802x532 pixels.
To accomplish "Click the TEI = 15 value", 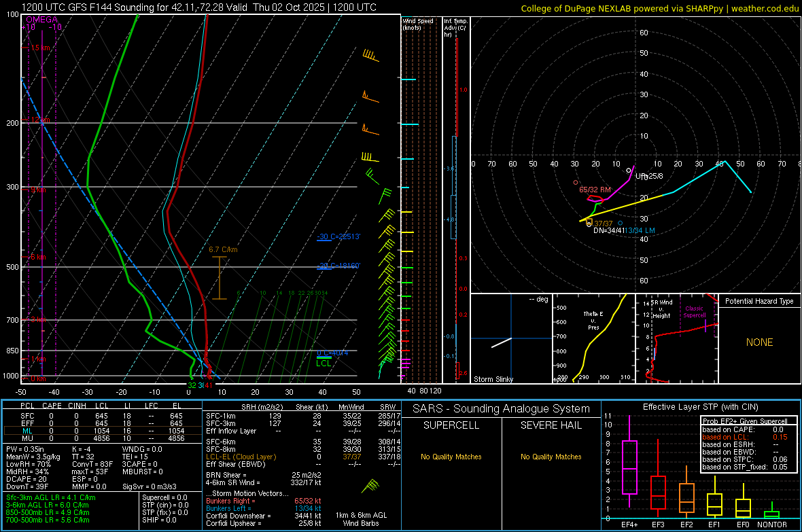I will 135,457.
